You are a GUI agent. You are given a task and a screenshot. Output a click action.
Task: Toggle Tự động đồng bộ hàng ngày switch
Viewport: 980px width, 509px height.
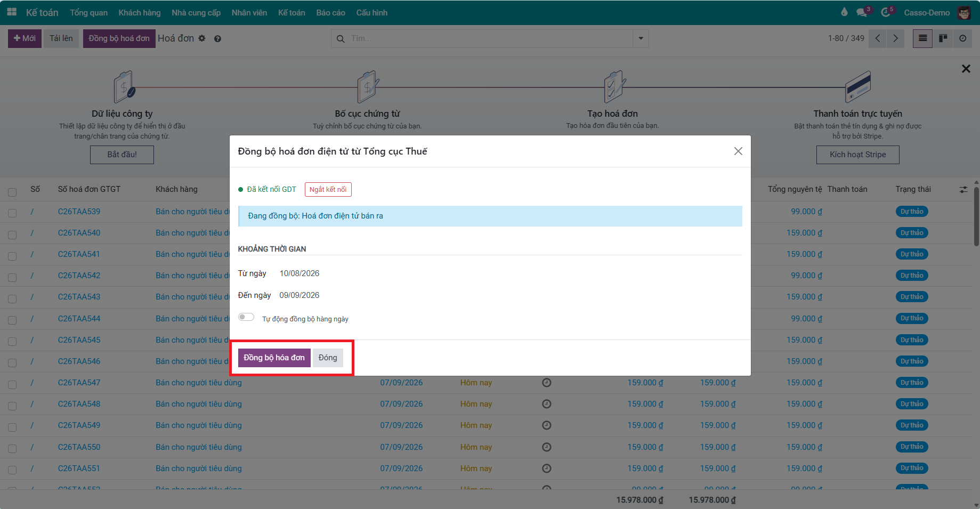point(246,317)
